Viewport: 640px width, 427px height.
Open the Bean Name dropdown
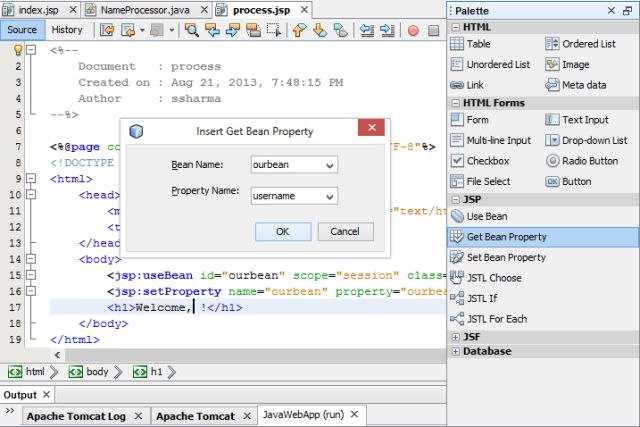pos(330,165)
